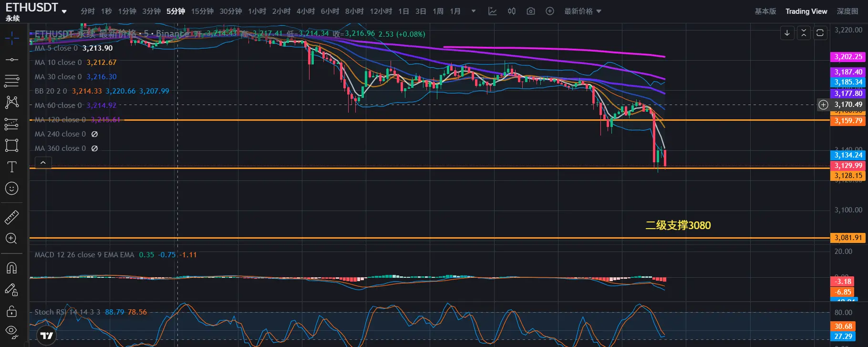The height and width of the screenshot is (347, 868).
Task: Open the indicators panel icon
Action: 492,11
